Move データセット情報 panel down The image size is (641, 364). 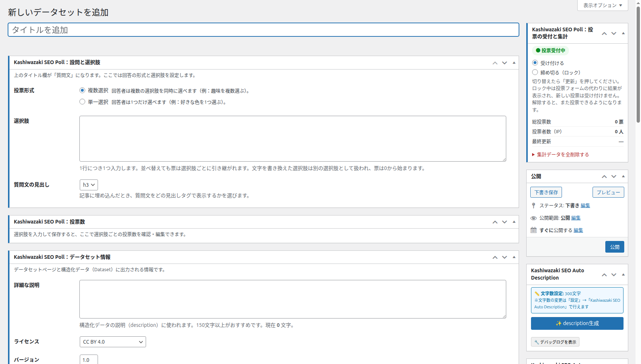504,257
